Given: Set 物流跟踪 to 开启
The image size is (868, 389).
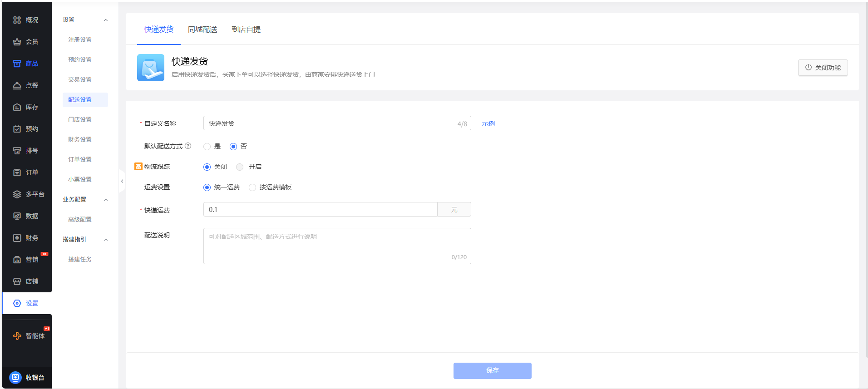Looking at the screenshot, I should click(240, 167).
